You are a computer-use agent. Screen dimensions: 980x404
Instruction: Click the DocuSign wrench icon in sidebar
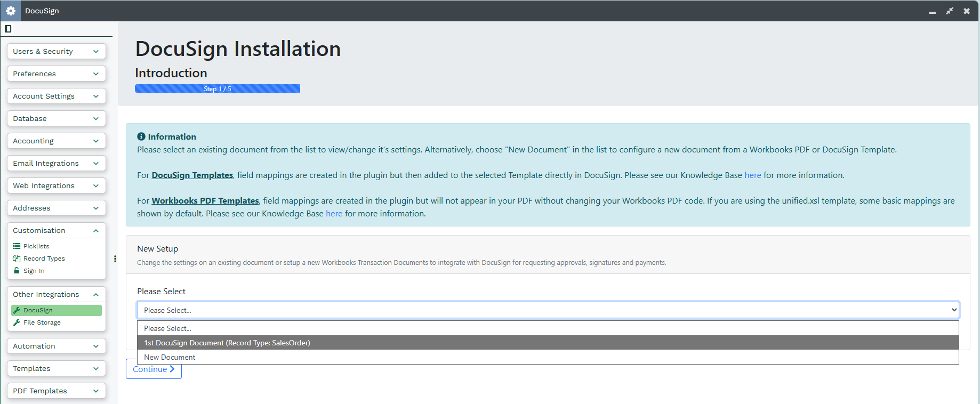tap(17, 310)
